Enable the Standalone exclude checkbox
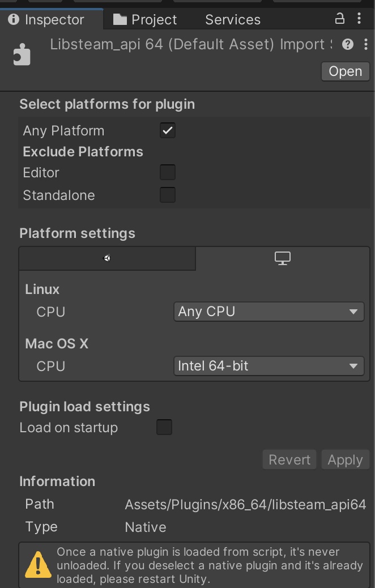 coord(168,195)
